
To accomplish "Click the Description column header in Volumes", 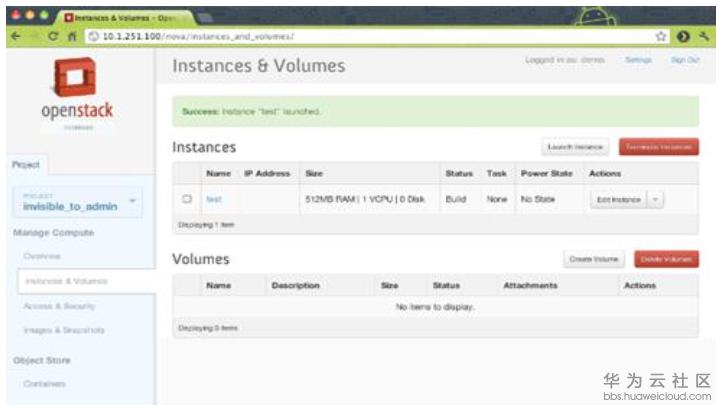I will point(295,285).
